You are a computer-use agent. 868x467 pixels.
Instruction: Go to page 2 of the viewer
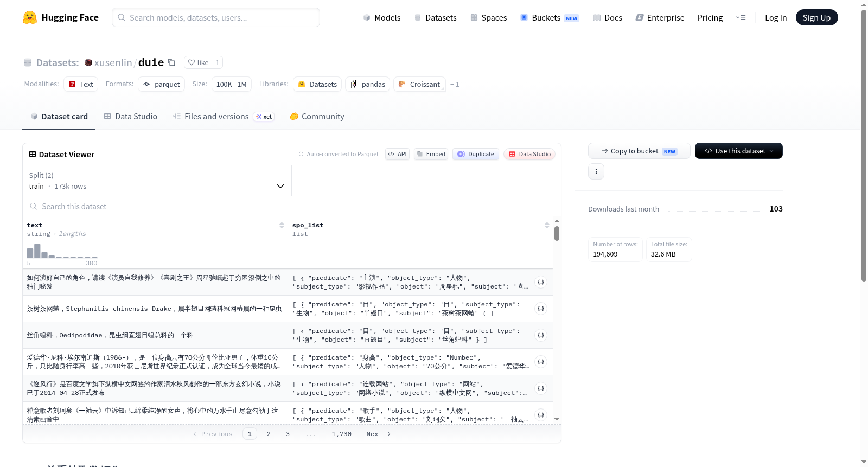pyautogui.click(x=269, y=434)
